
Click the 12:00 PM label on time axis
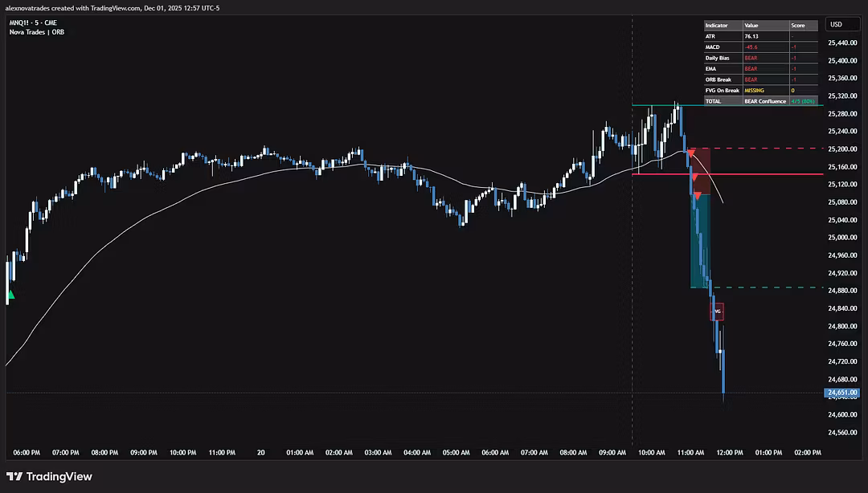coord(729,453)
